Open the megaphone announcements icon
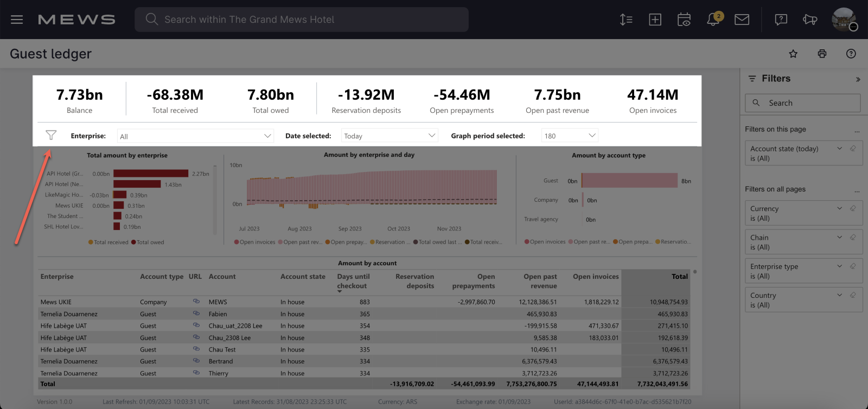This screenshot has width=868, height=409. tap(810, 20)
